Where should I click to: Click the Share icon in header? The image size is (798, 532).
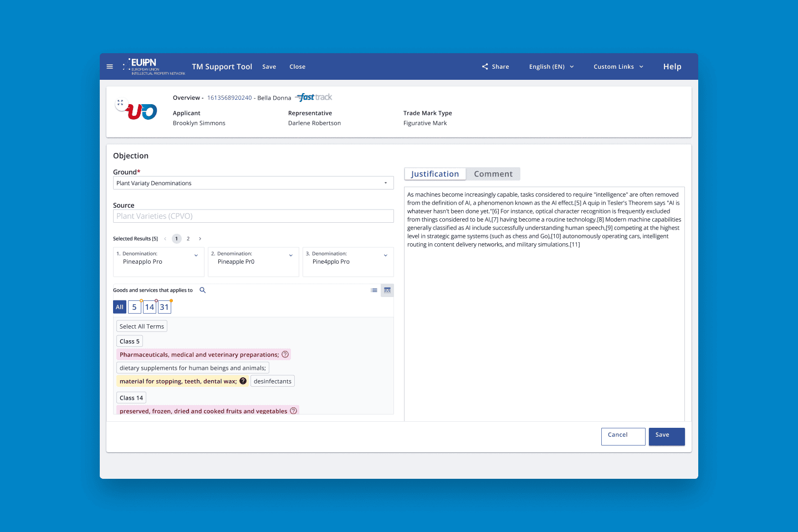pos(485,66)
